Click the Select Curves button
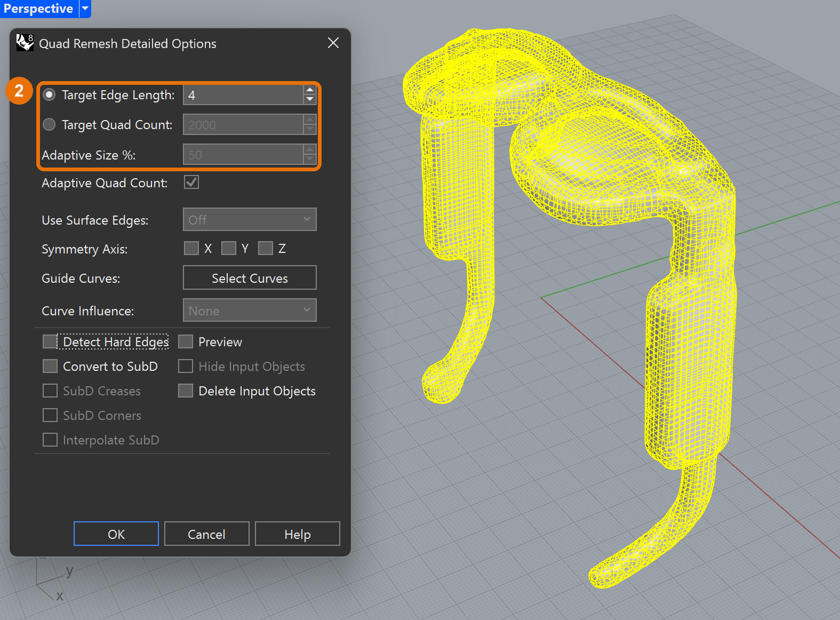 click(250, 277)
